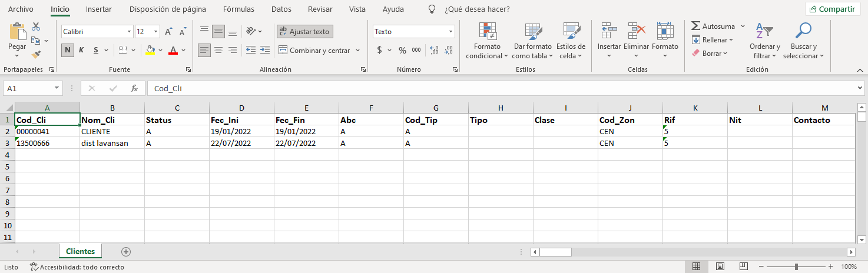Click the Cut scissors icon
The width and height of the screenshot is (868, 273).
click(36, 26)
